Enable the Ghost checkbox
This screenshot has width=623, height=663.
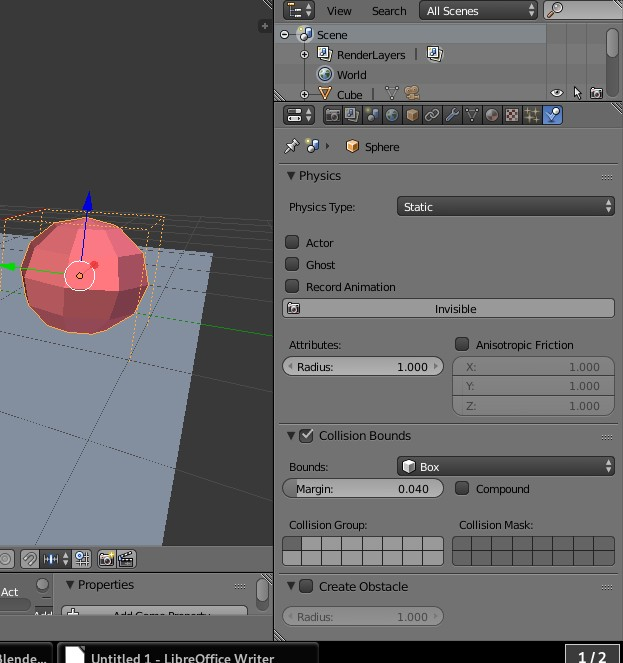[x=292, y=264]
